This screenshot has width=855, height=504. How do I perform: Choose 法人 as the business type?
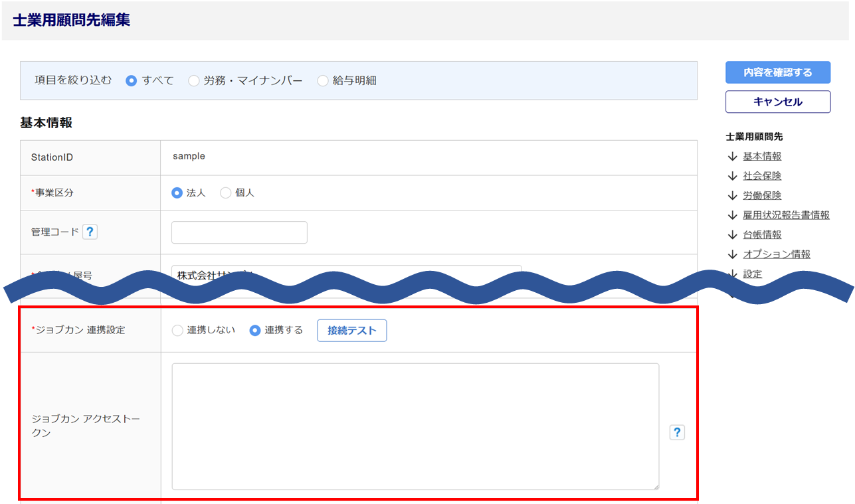(177, 193)
